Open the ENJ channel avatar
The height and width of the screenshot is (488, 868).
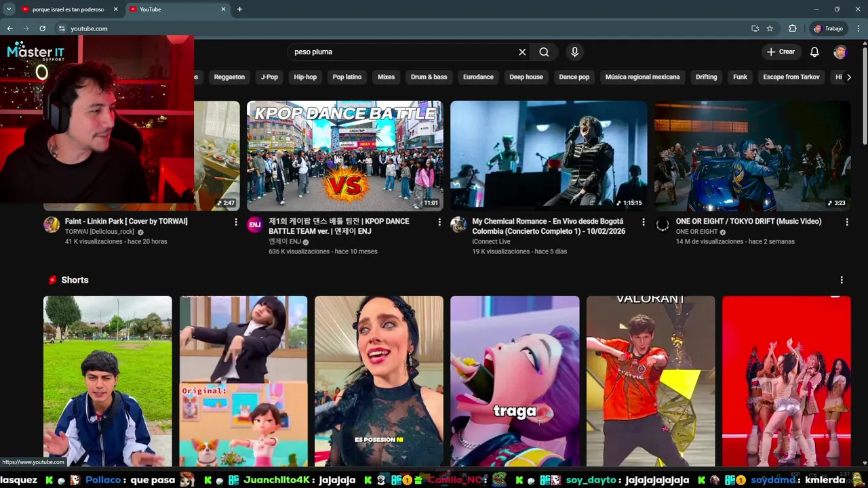pos(255,225)
